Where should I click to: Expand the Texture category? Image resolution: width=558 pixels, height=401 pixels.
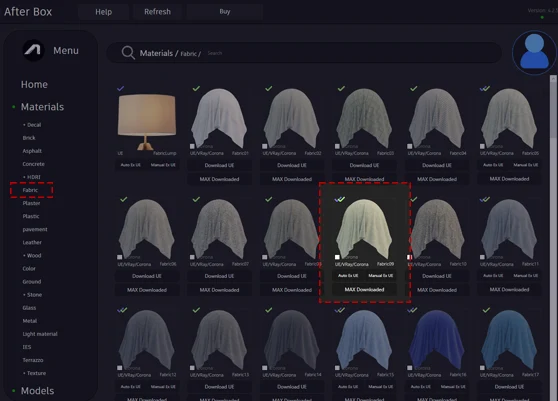coord(35,373)
